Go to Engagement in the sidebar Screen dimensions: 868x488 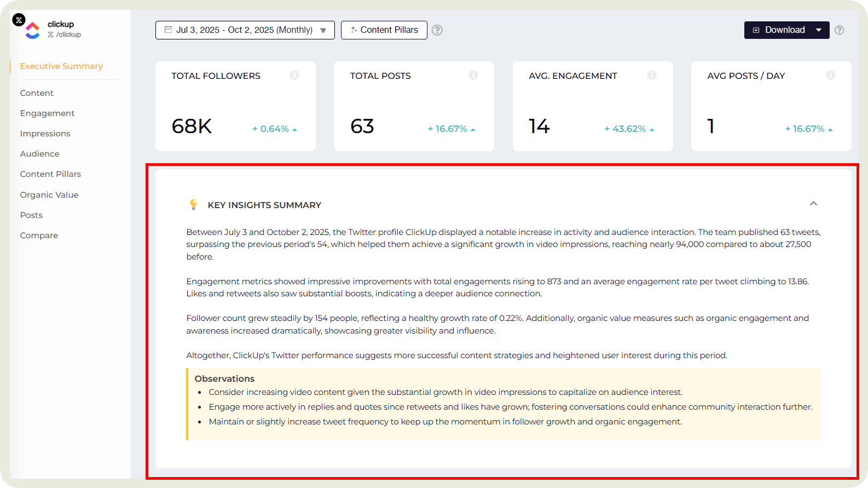[47, 113]
